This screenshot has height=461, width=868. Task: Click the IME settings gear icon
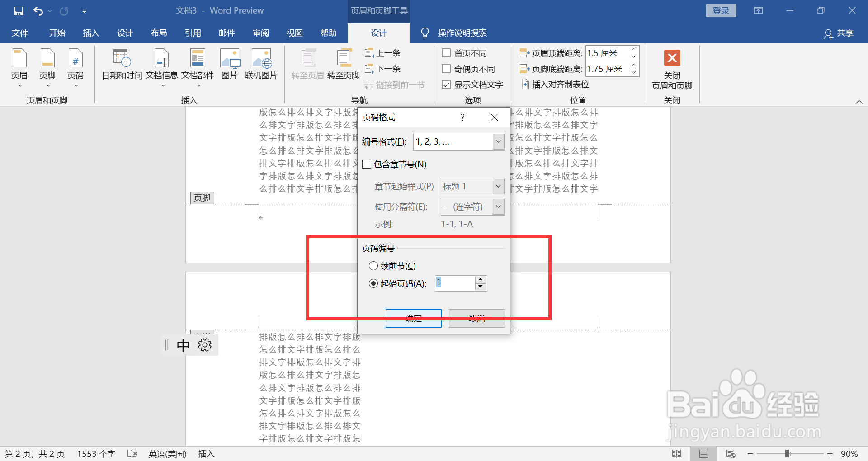(205, 345)
